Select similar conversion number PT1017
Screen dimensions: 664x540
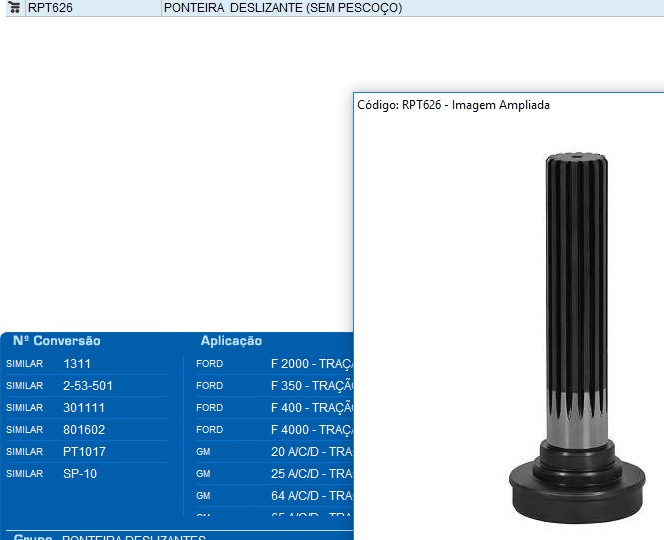point(84,452)
